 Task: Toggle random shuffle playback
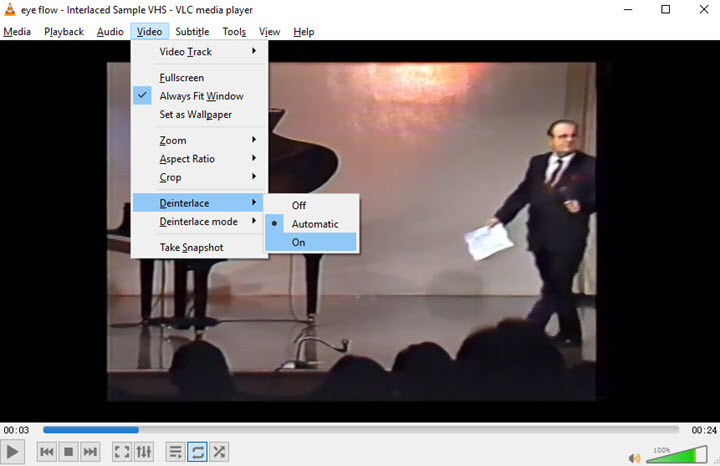[219, 452]
